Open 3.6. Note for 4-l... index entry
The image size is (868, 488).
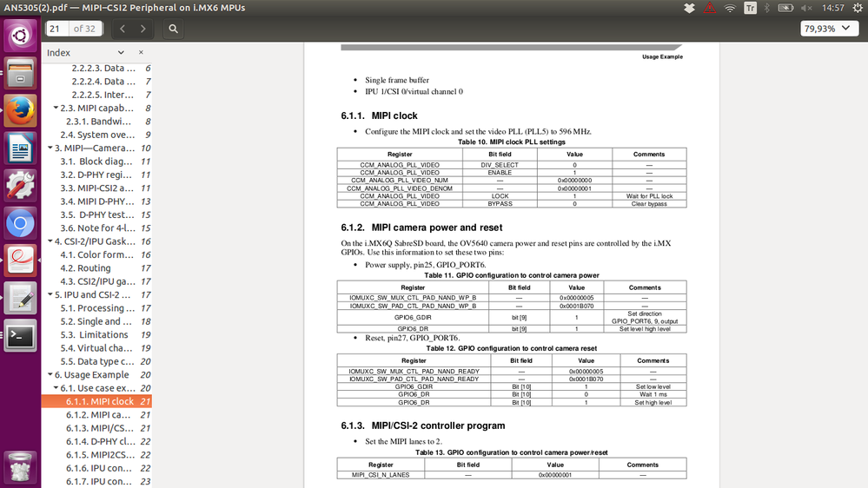tap(96, 228)
